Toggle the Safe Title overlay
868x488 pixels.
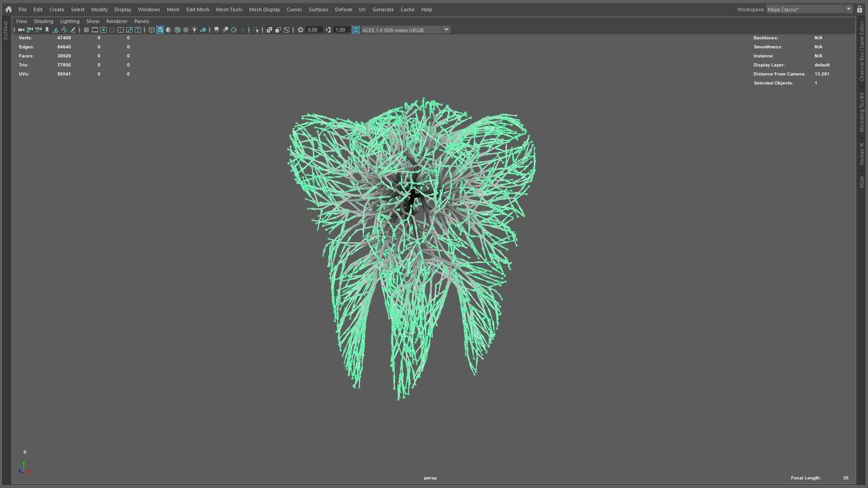(x=138, y=30)
